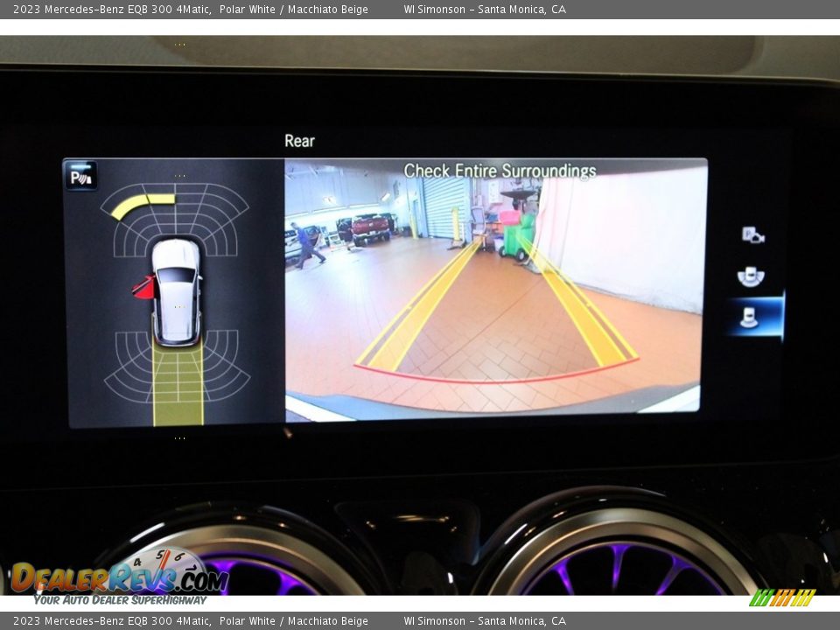
Task: Open the parking camera settings icon
Action: (752, 235)
